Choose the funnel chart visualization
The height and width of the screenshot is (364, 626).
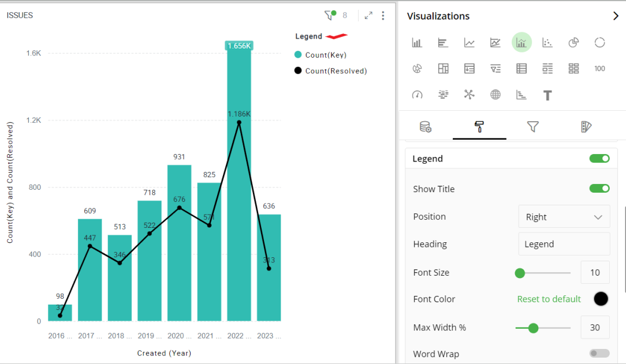pos(495,69)
